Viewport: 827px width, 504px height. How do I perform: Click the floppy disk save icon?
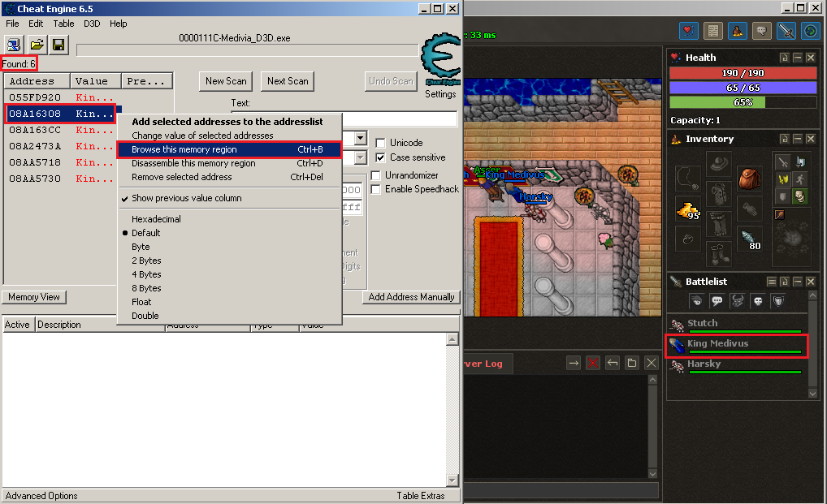58,45
